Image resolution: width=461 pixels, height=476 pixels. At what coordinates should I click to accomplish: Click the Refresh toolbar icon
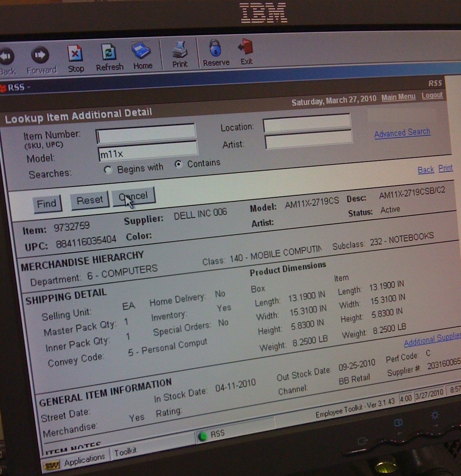click(109, 53)
